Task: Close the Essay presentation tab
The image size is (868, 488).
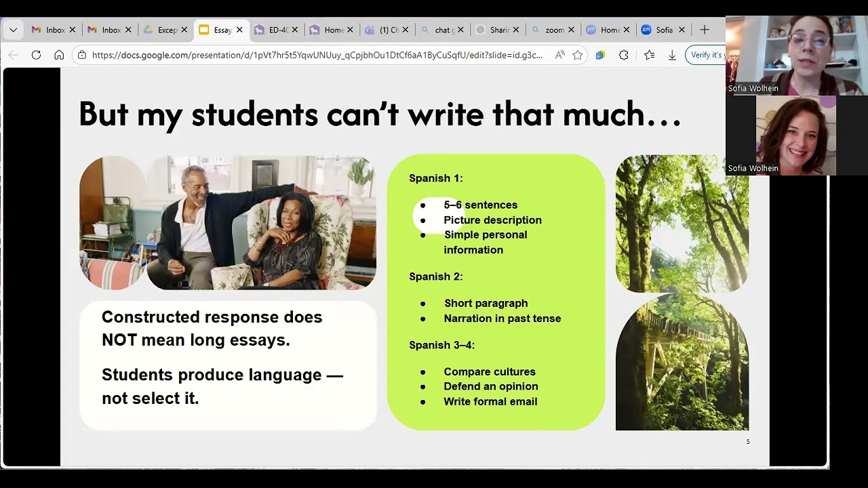Action: pyautogui.click(x=239, y=30)
